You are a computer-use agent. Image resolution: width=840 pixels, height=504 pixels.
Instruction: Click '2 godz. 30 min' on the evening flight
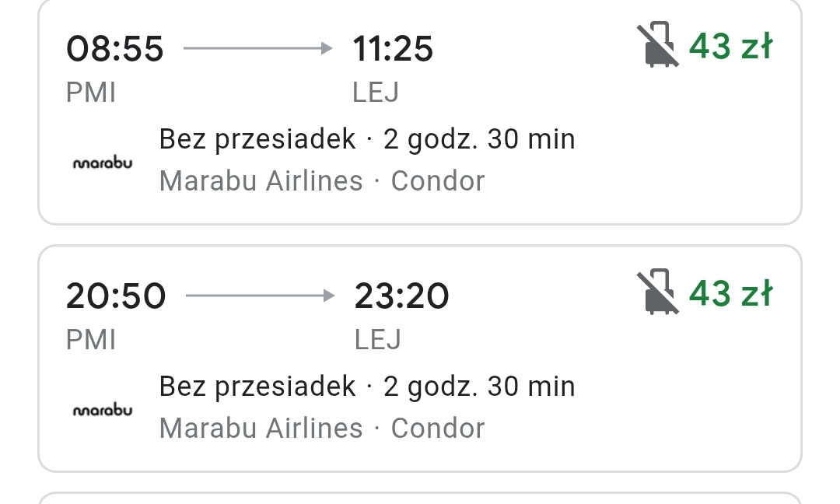point(479,387)
